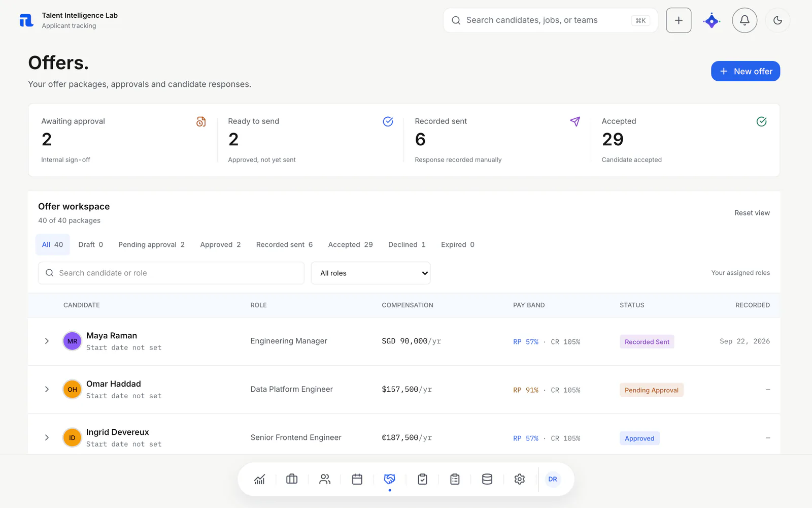This screenshot has width=812, height=508.
Task: Click the Recorded sent paper-plane icon
Action: click(x=575, y=121)
